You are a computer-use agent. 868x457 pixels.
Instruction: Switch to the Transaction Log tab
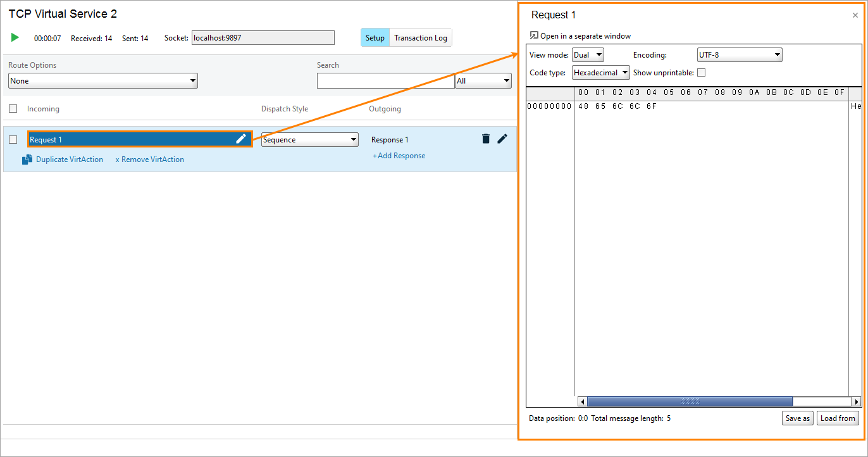click(x=420, y=37)
